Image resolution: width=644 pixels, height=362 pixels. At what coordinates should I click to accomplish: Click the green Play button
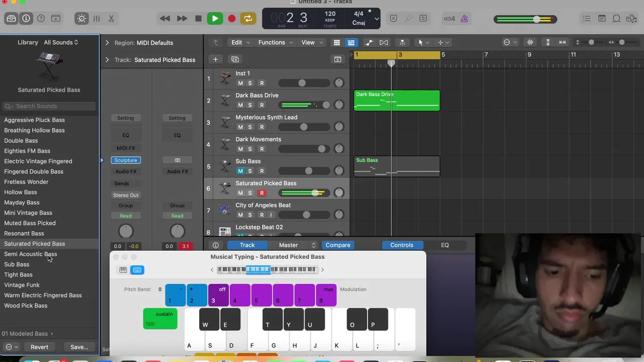tap(215, 19)
